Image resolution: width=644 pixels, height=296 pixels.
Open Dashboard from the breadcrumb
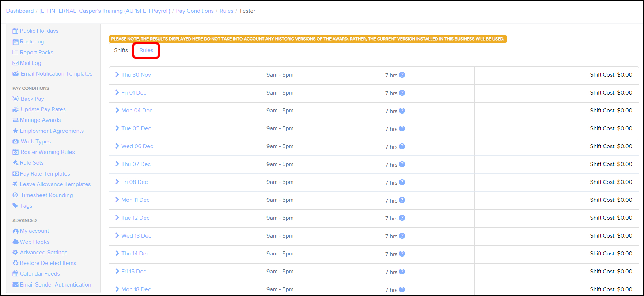click(20, 11)
